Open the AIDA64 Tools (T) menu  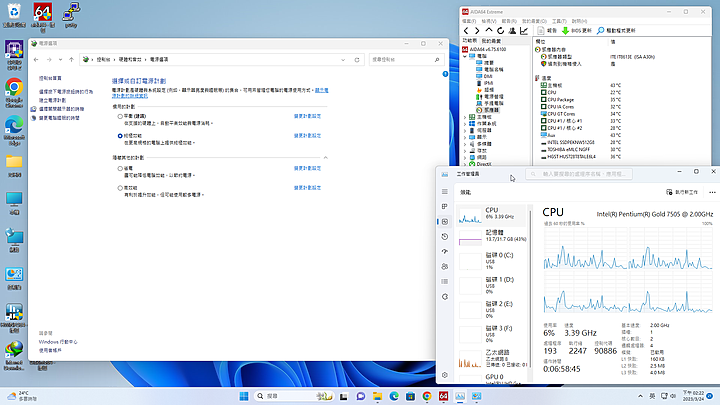click(559, 21)
